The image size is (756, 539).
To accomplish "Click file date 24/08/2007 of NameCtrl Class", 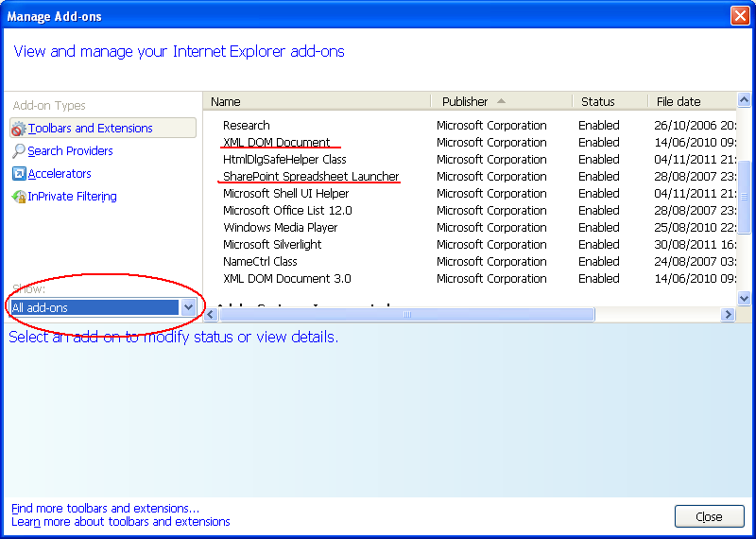I will (695, 262).
